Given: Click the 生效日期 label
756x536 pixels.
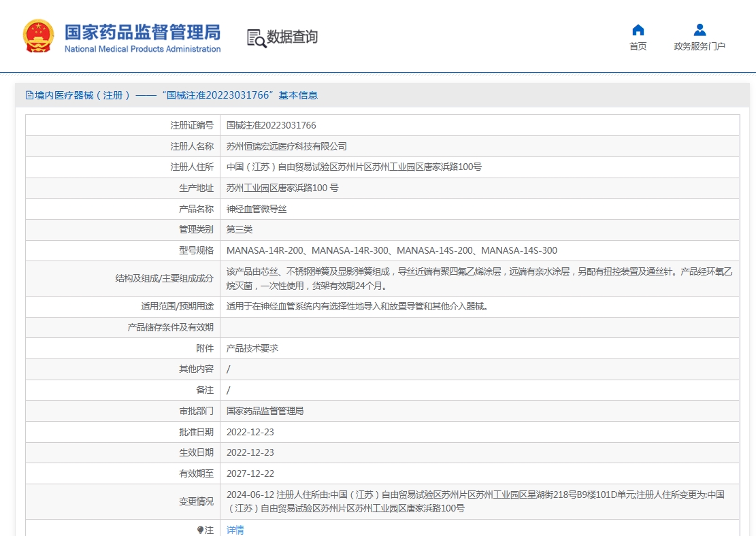Looking at the screenshot, I should [196, 452].
